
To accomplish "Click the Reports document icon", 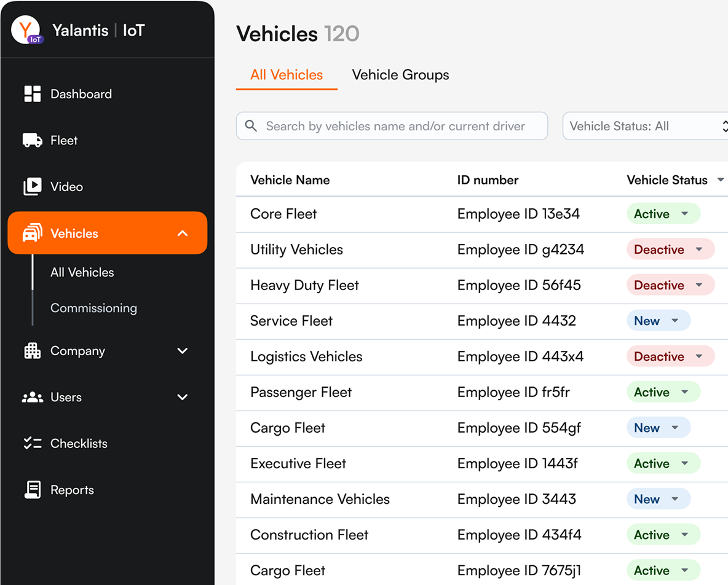I will point(32,490).
